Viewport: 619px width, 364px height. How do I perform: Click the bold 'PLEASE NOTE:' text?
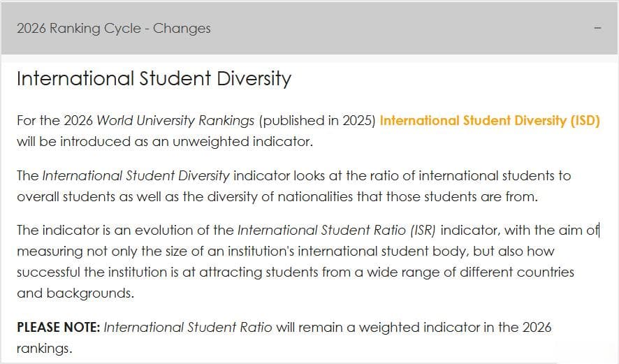[59, 327]
